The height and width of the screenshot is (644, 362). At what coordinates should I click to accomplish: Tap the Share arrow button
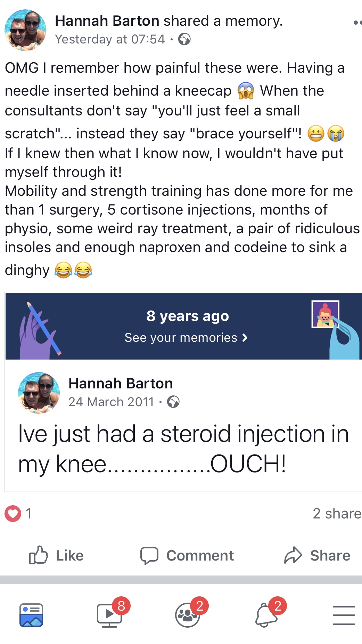(x=317, y=555)
